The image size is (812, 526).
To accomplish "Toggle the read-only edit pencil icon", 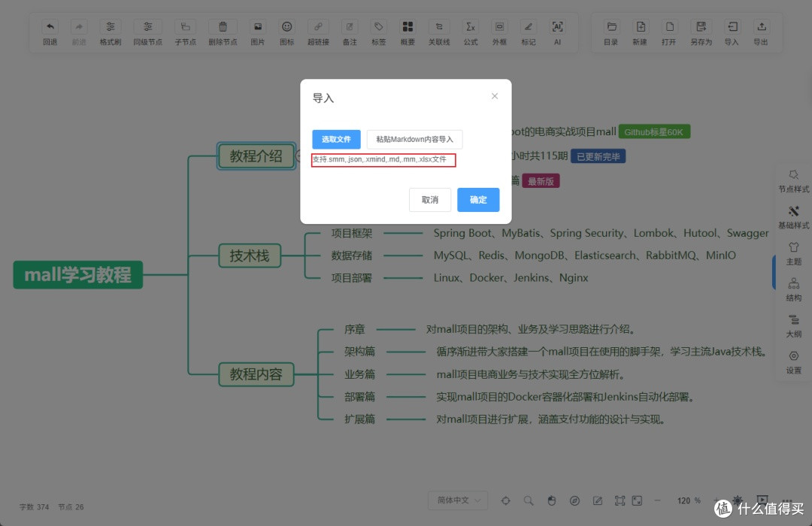I will (597, 500).
